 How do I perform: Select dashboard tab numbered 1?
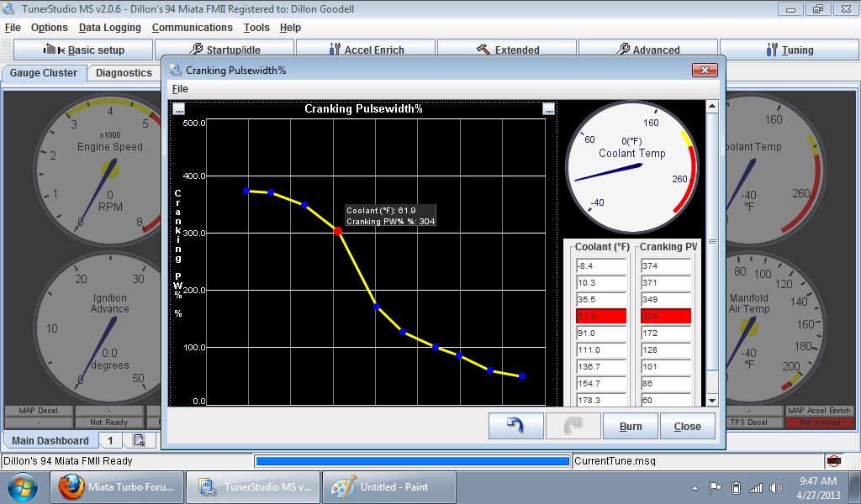coord(110,440)
